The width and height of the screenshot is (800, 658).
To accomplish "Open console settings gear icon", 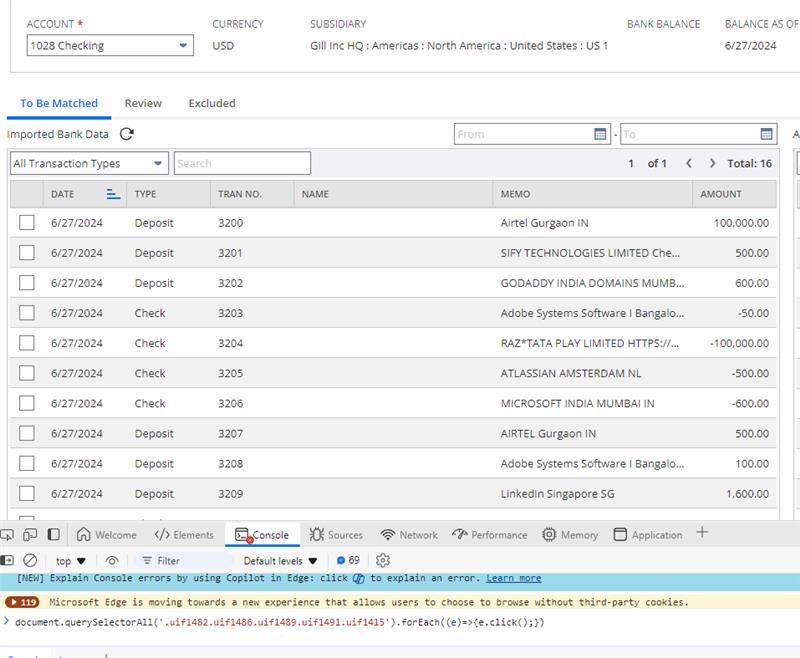I will (382, 561).
